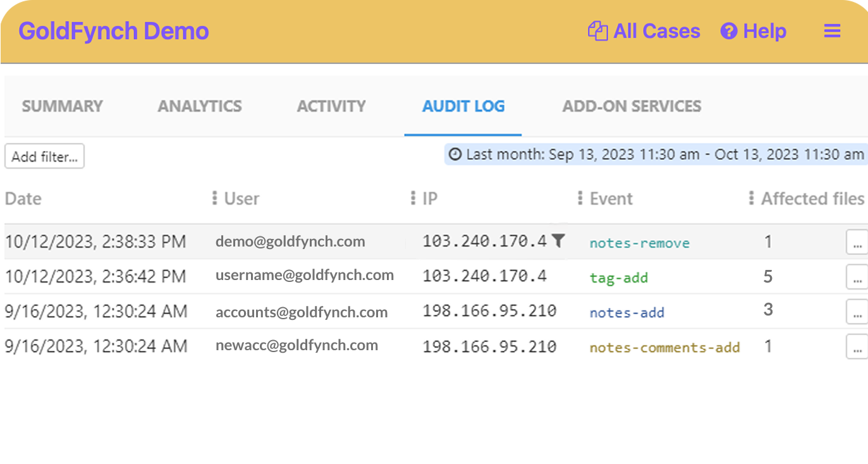Image resolution: width=868 pixels, height=464 pixels.
Task: Click the Help question mark icon
Action: 729,31
